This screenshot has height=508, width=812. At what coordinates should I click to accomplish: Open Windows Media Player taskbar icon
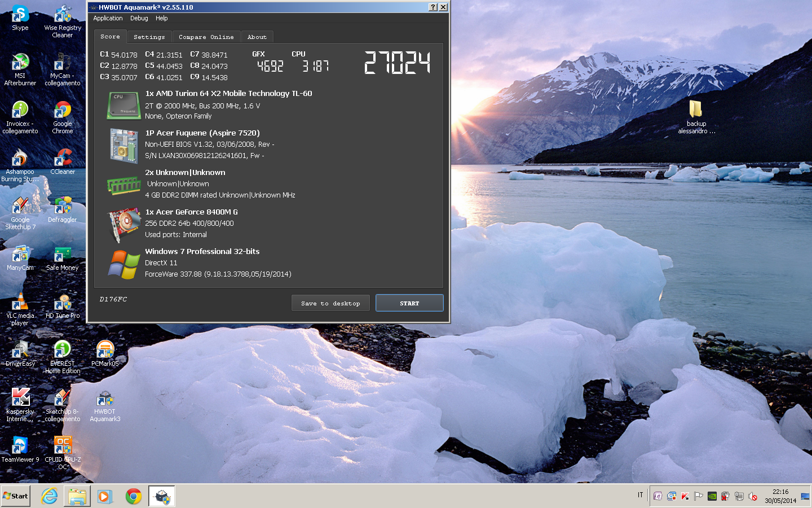click(105, 496)
